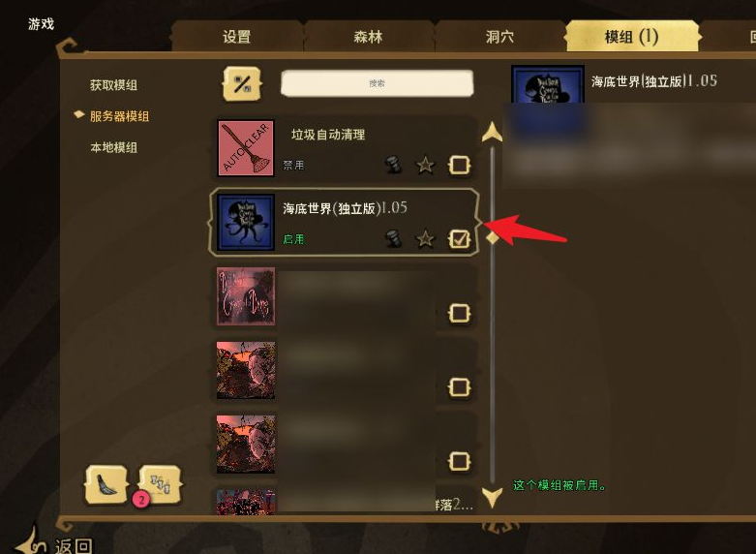
Task: Enable the 垃圾自动清理 mod checkbox
Action: pyautogui.click(x=459, y=165)
